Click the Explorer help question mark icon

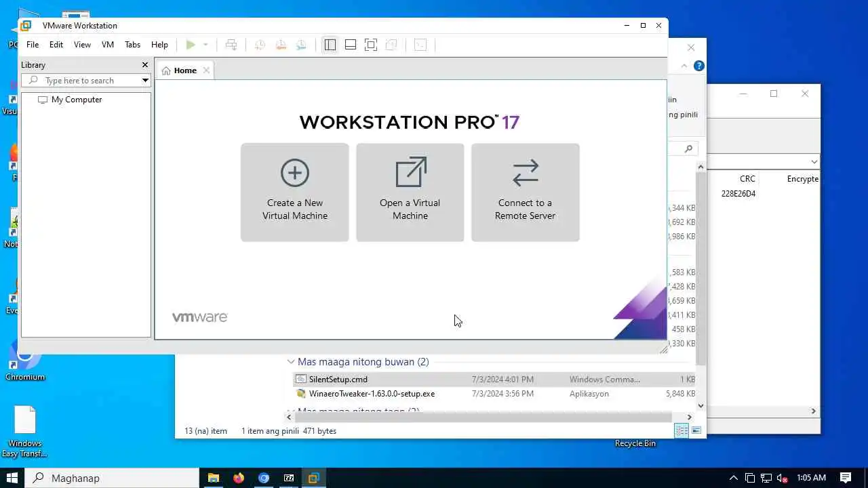tap(699, 66)
